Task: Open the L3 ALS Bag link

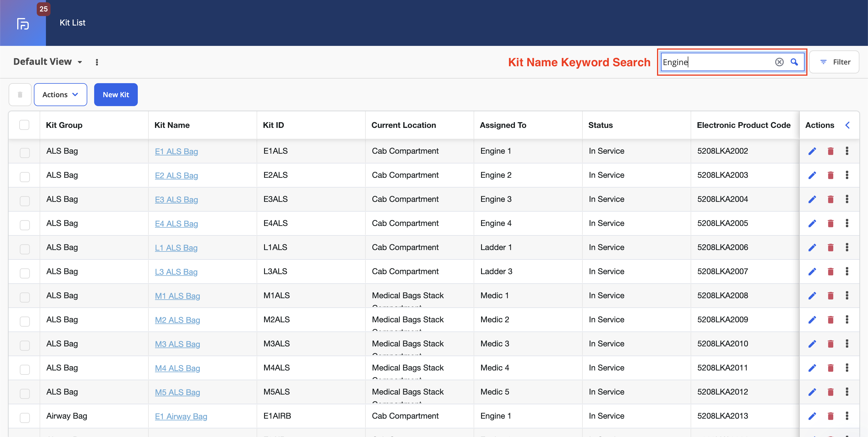Action: 176,272
